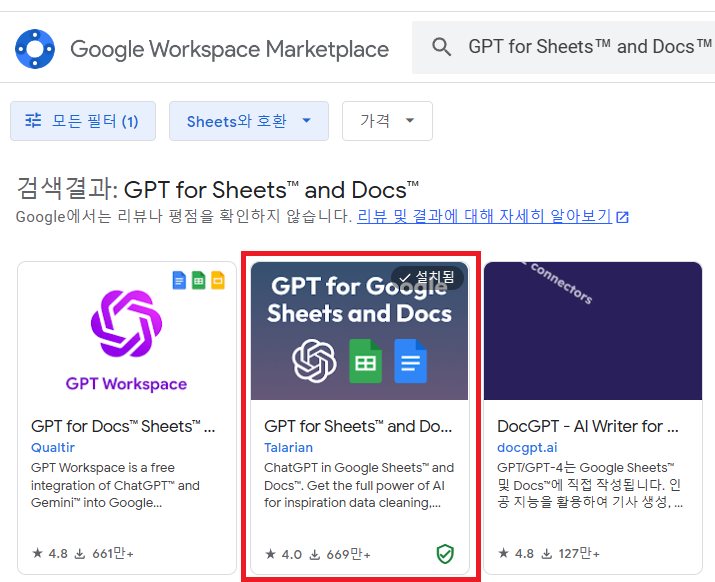Click external link icon next to 알아보기

point(622,217)
